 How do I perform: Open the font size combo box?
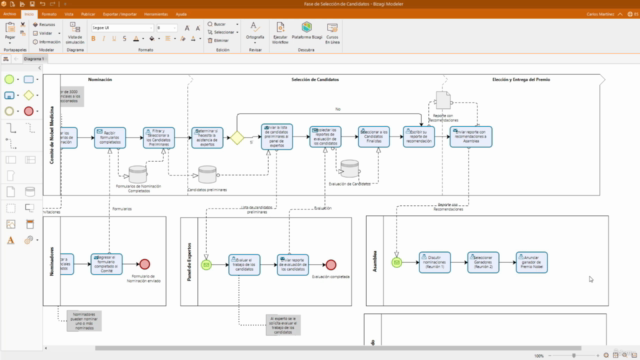coord(167,28)
